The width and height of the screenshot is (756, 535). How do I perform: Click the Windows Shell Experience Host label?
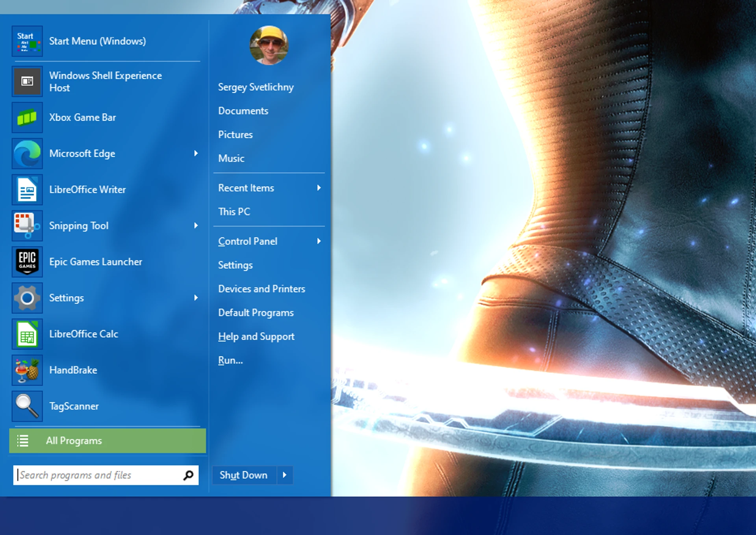tap(106, 82)
